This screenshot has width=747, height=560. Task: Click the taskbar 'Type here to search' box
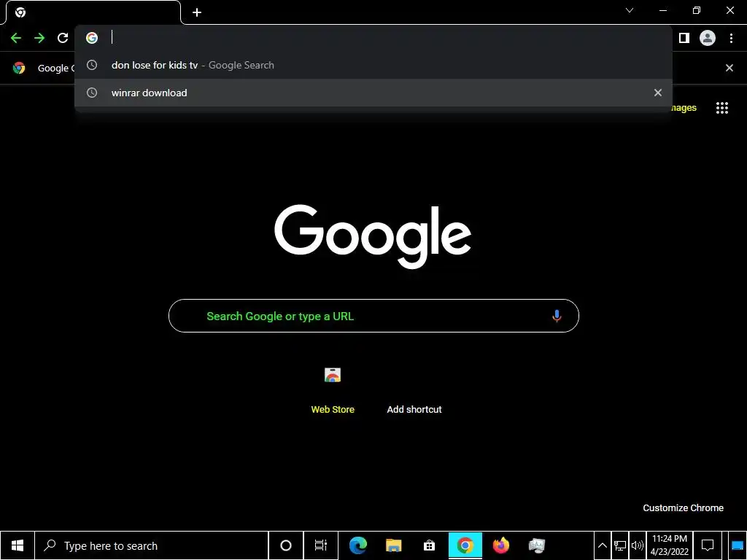[152, 545]
